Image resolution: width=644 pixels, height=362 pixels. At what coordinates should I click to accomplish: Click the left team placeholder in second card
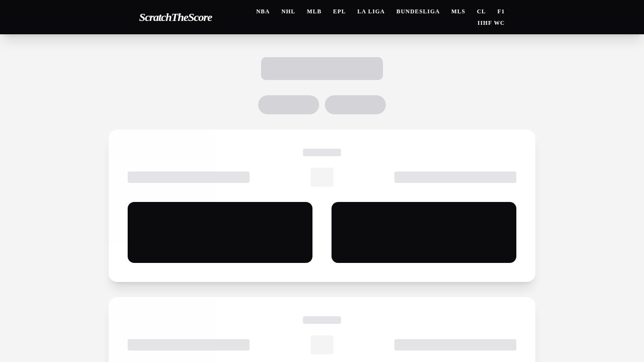click(189, 345)
